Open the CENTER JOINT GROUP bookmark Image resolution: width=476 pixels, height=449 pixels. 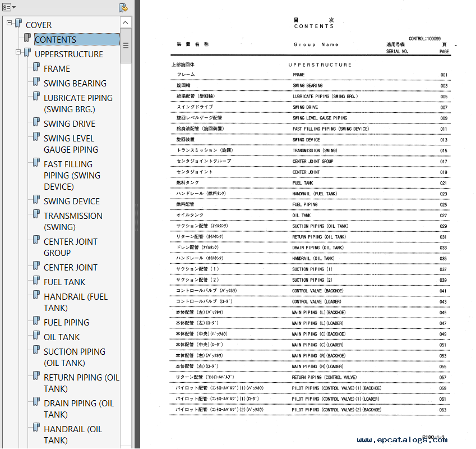click(x=71, y=248)
